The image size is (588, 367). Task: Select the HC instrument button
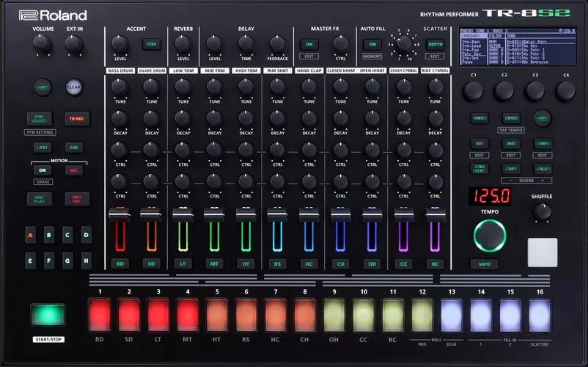pyautogui.click(x=309, y=264)
